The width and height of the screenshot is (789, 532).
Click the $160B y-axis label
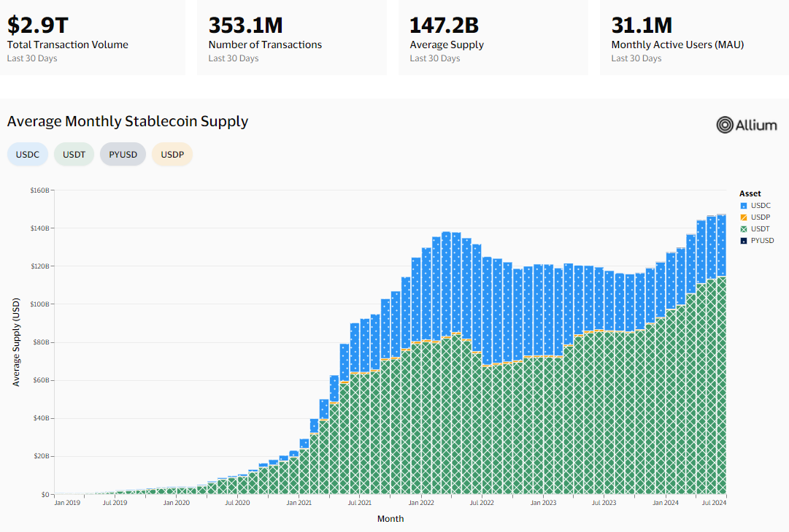click(x=39, y=190)
